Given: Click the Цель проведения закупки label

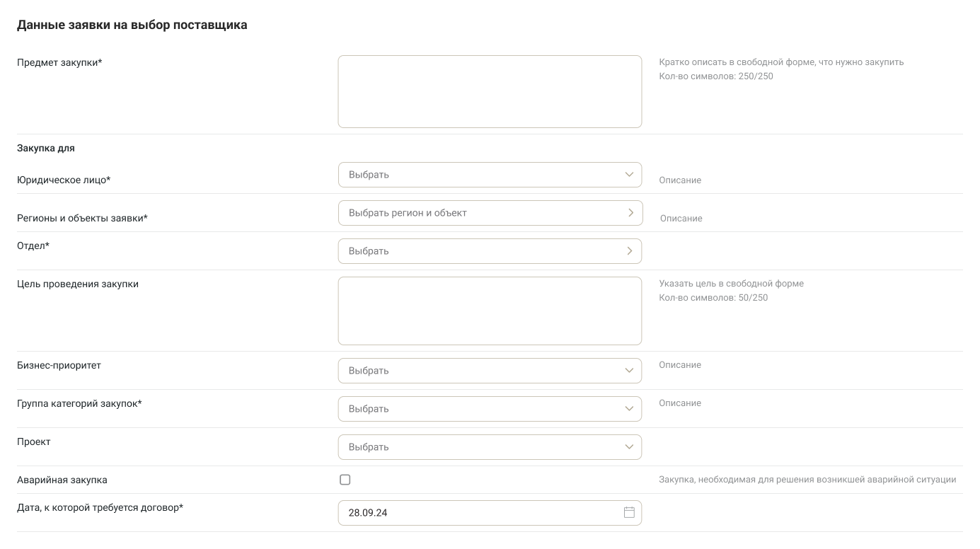Looking at the screenshot, I should click(78, 284).
